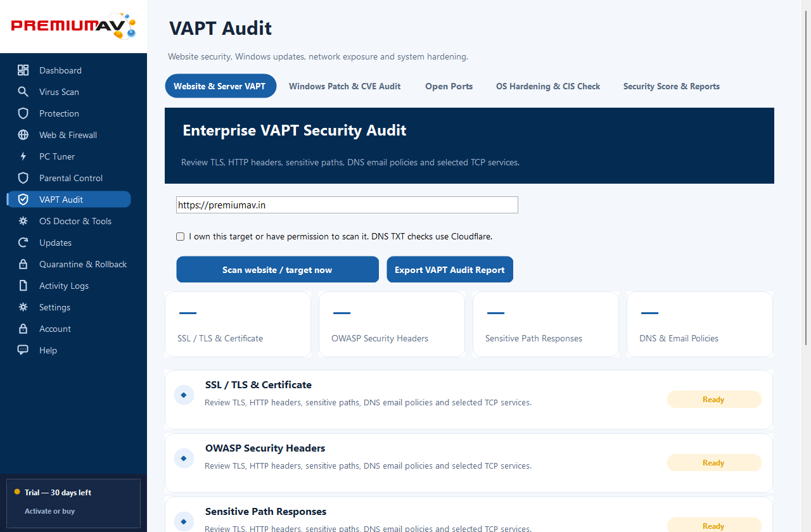Screen dimensions: 811x532
Task: Click the diamond icon beside OWASP Security Headers
Action: [x=184, y=459]
